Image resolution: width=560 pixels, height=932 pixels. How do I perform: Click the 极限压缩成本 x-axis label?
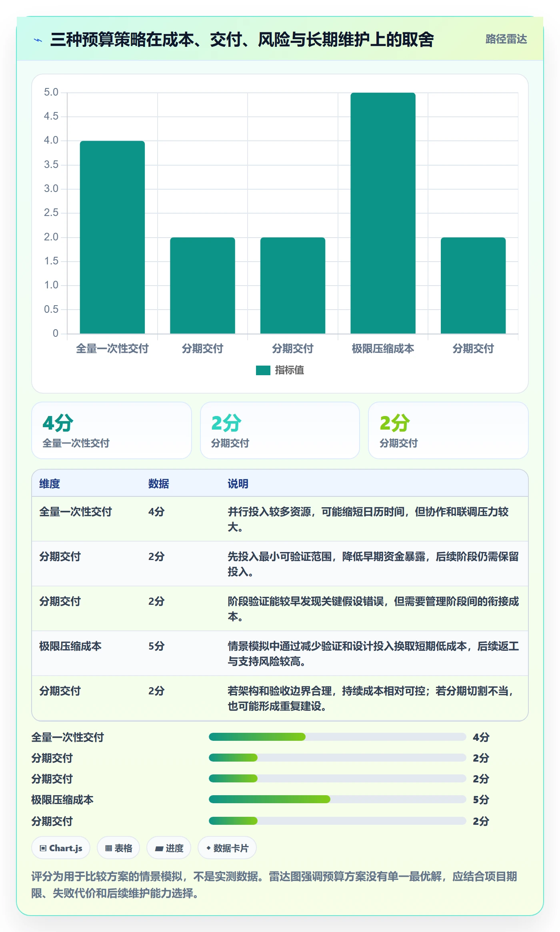click(383, 349)
